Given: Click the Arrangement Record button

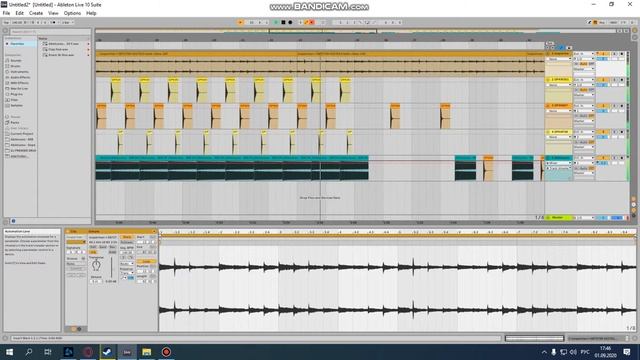Looking at the screenshot, I should [290, 22].
